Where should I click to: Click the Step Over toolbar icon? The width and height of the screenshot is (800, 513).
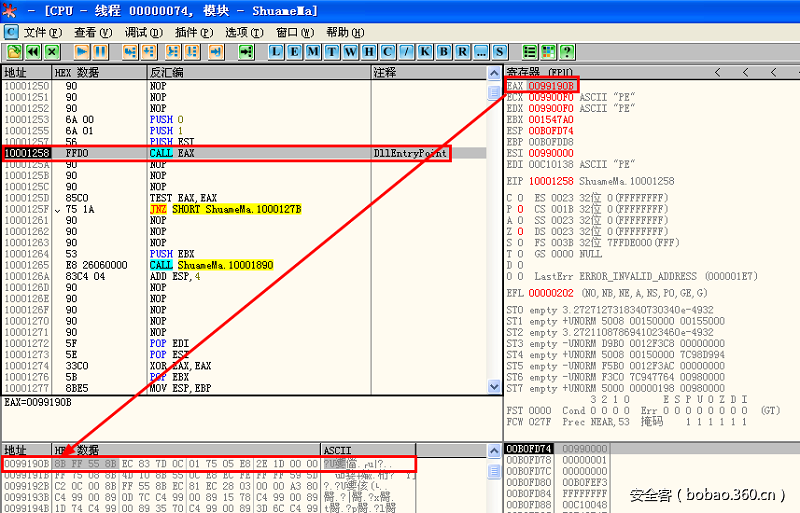(150, 51)
